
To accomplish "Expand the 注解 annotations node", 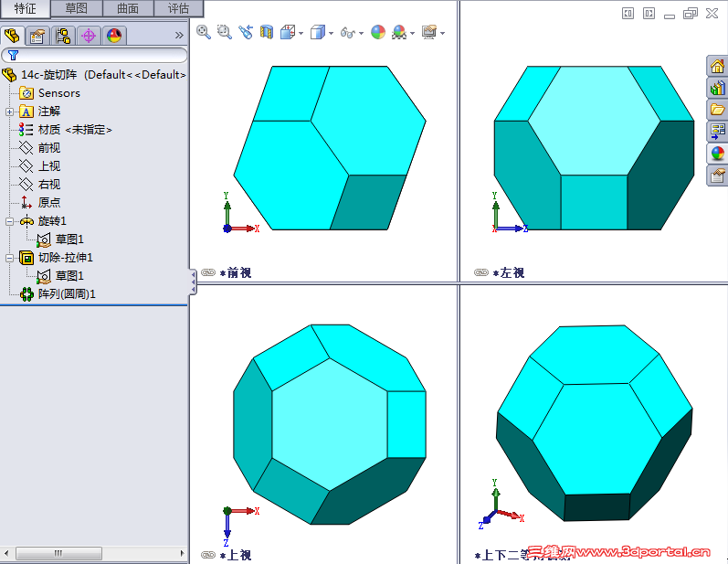I will [9, 112].
